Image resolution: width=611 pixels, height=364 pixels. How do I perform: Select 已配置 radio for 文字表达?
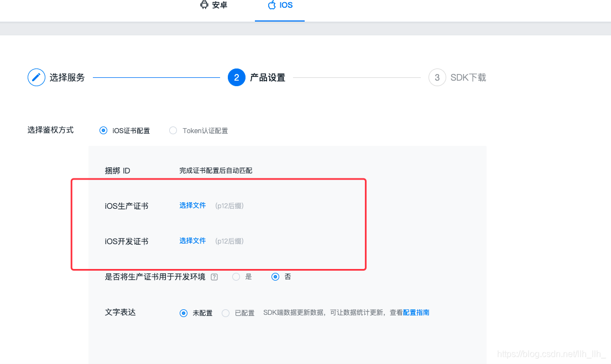tap(226, 313)
